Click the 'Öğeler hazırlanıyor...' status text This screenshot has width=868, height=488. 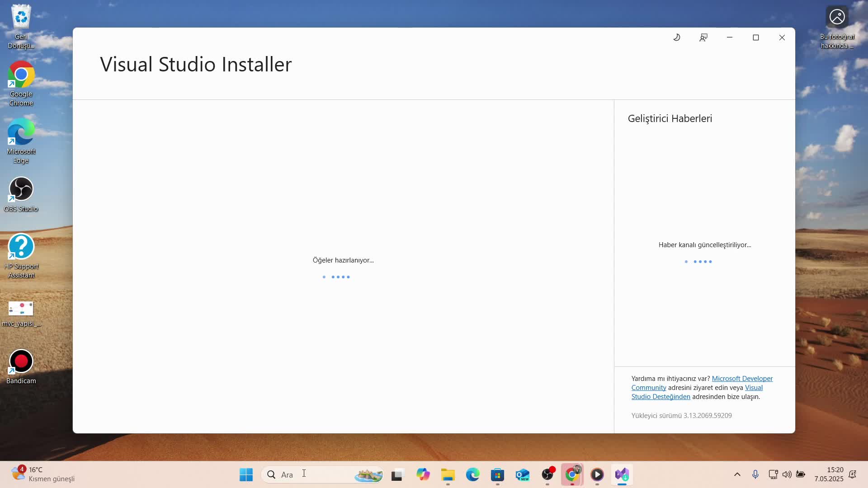[x=343, y=260]
